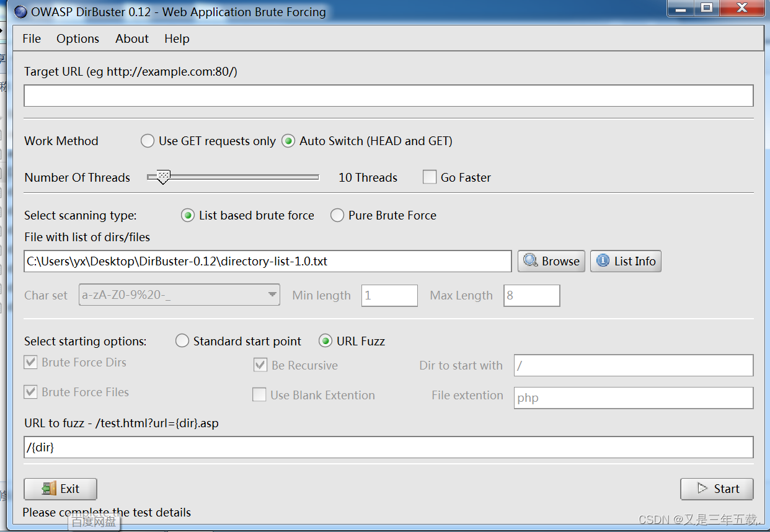Click 'File with list of dirs/files' label

point(87,237)
